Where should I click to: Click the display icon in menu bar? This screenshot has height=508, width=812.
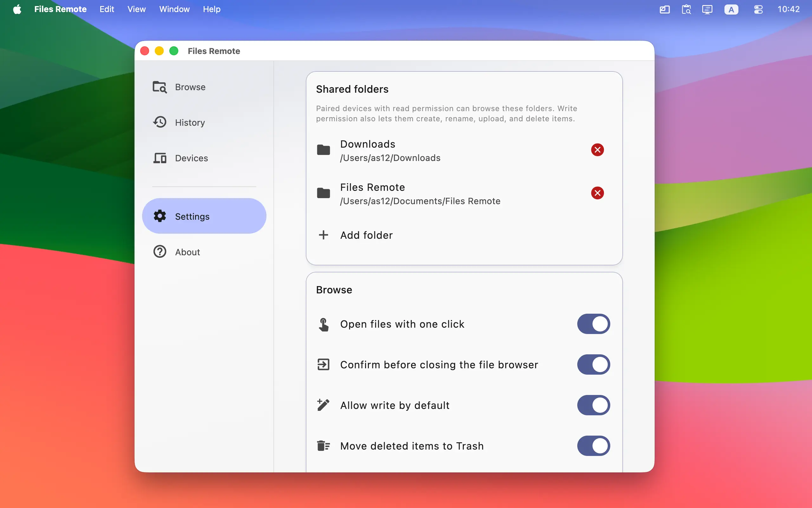[x=707, y=10]
